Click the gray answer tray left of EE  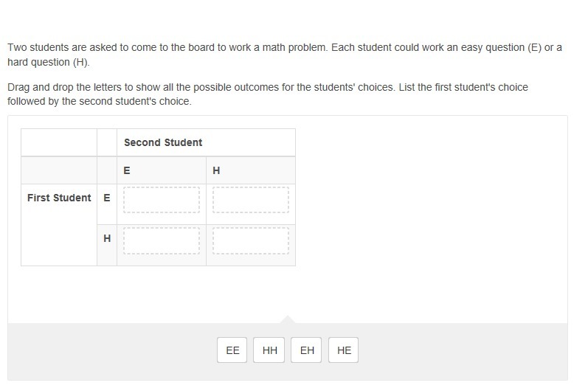[111, 351]
